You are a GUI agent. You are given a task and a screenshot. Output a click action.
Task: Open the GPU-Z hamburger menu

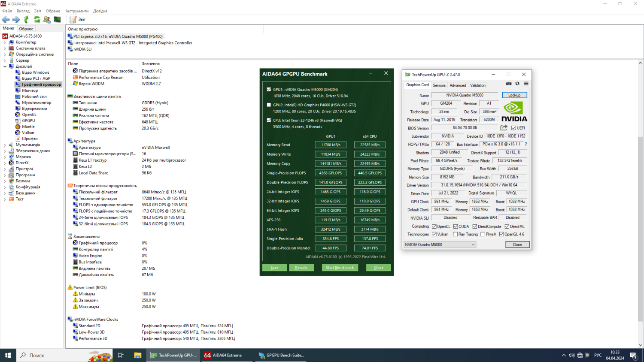pyautogui.click(x=526, y=84)
